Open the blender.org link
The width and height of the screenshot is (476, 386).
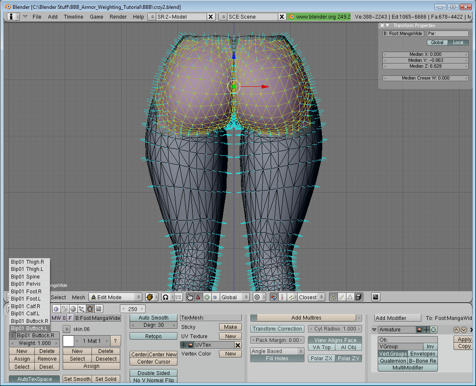(320, 17)
